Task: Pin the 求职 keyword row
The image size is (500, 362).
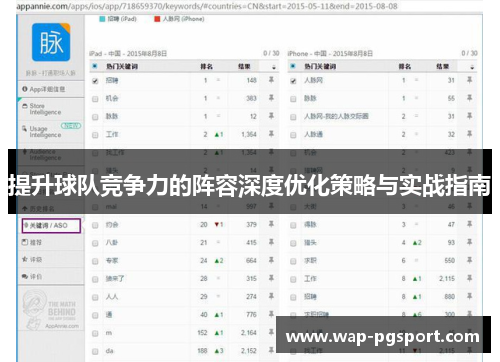Action: [469, 260]
